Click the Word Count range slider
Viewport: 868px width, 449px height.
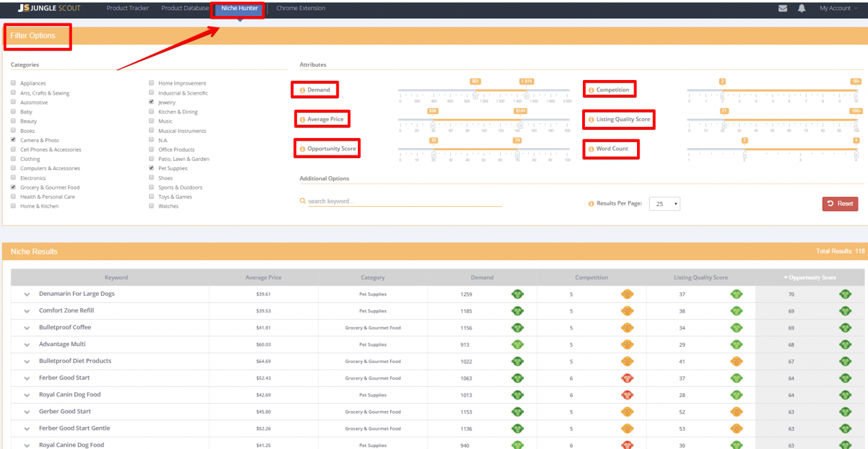coord(773,149)
